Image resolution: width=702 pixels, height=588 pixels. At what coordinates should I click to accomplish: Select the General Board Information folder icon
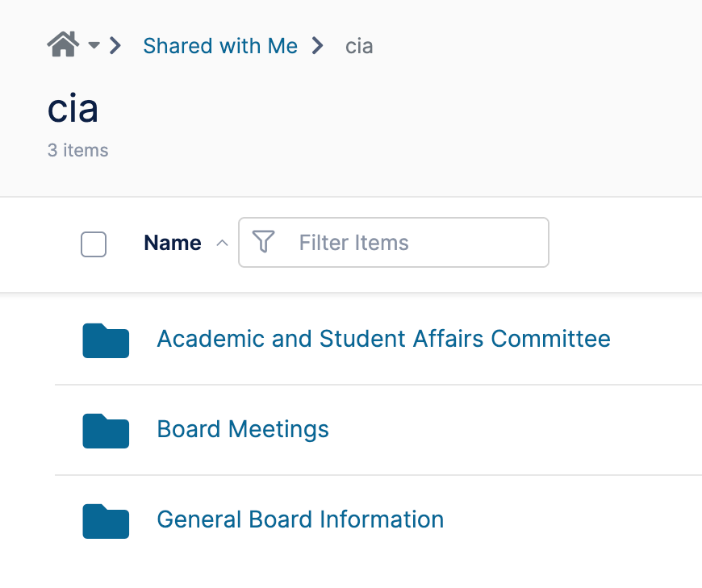(106, 521)
